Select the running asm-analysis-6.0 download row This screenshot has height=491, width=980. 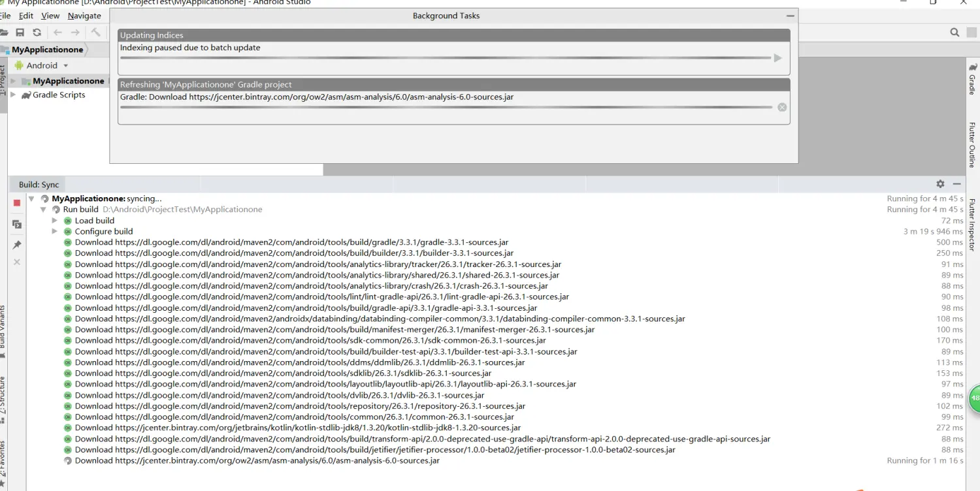click(x=257, y=461)
